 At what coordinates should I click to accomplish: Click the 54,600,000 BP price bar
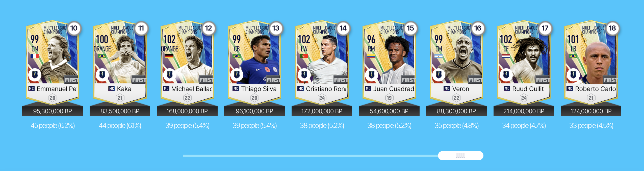pos(389,111)
